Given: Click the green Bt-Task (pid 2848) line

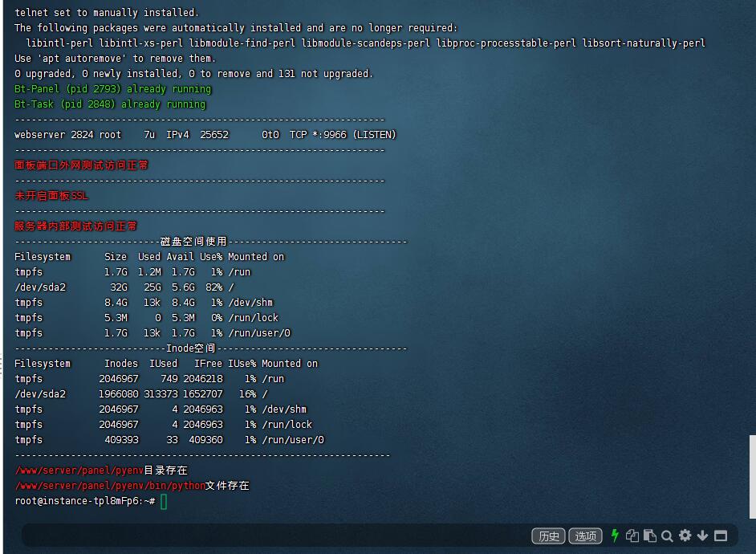Looking at the screenshot, I should point(110,104).
